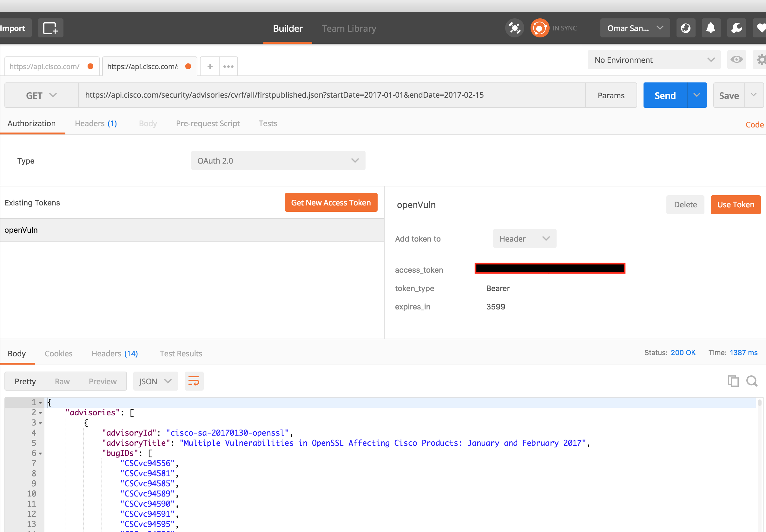The height and width of the screenshot is (532, 766).
Task: Open the tab options ellipsis menu
Action: click(228, 66)
